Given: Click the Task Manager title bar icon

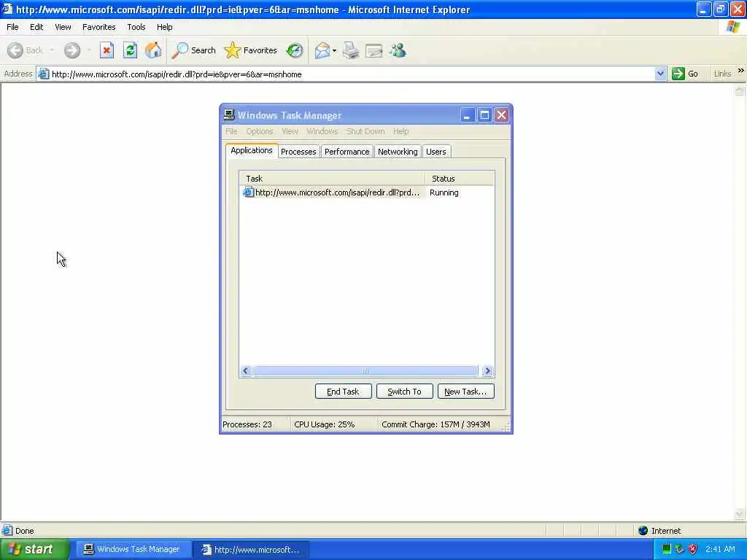Looking at the screenshot, I should (229, 114).
